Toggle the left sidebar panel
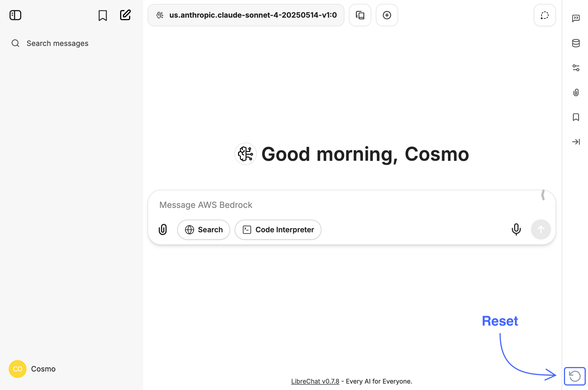 pos(15,15)
